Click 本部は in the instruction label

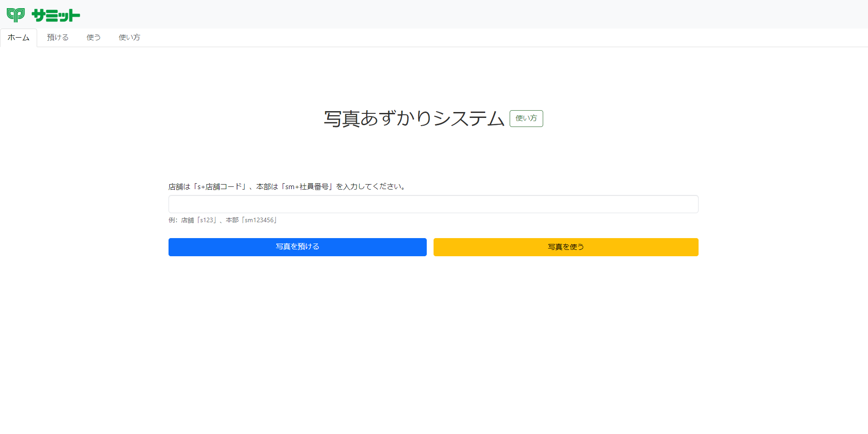coord(267,187)
